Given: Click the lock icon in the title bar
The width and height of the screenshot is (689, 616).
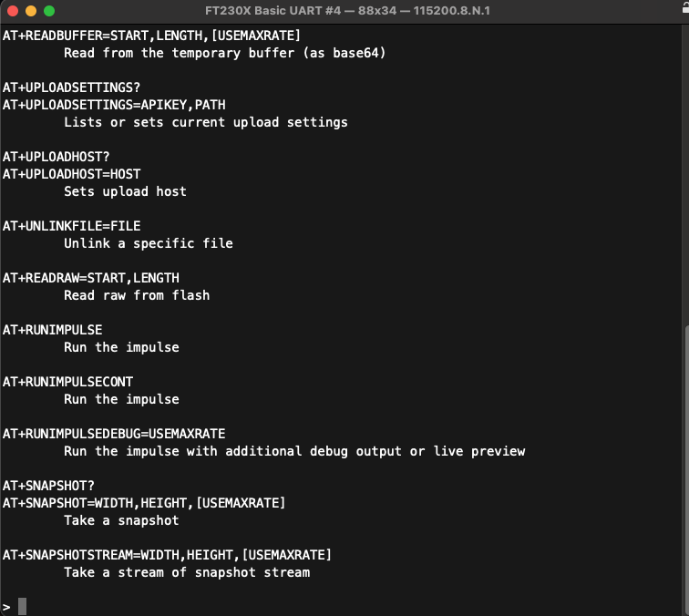Looking at the screenshot, I should pos(685,8).
